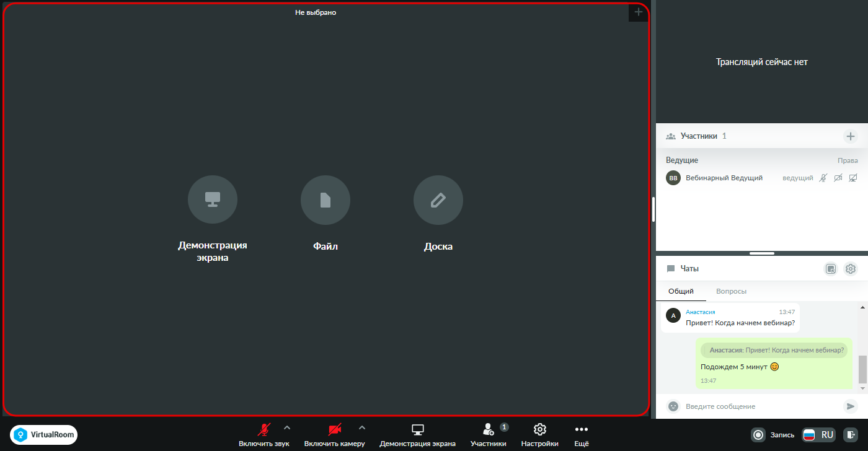Click the chat scrollbar thumb
Screen dimensions: 868x451
click(x=862, y=370)
